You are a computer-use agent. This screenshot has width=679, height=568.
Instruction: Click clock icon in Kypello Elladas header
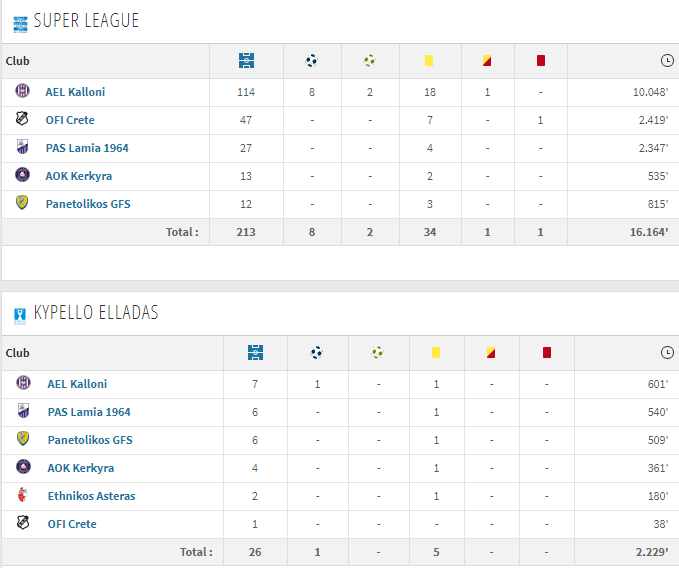(667, 352)
